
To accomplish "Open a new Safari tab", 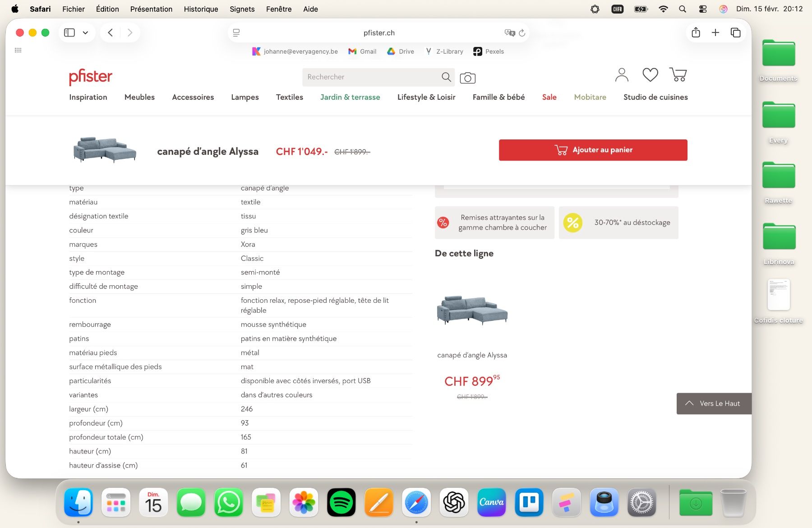I will pos(715,32).
